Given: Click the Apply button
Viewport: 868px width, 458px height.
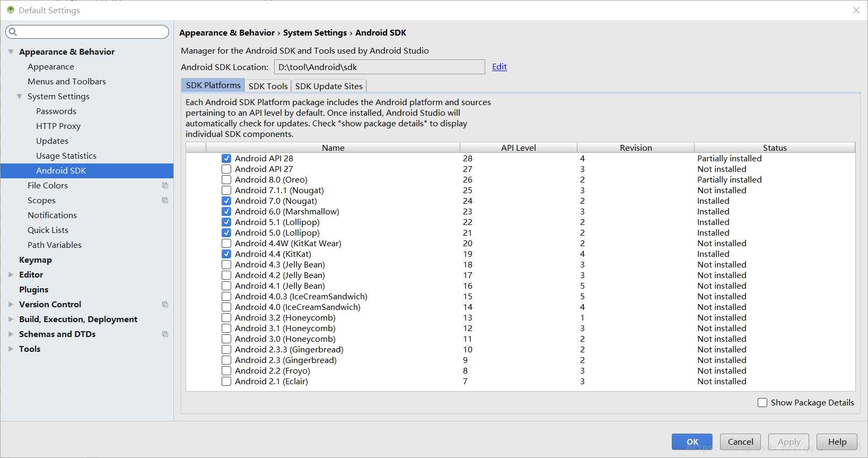Looking at the screenshot, I should (x=789, y=442).
